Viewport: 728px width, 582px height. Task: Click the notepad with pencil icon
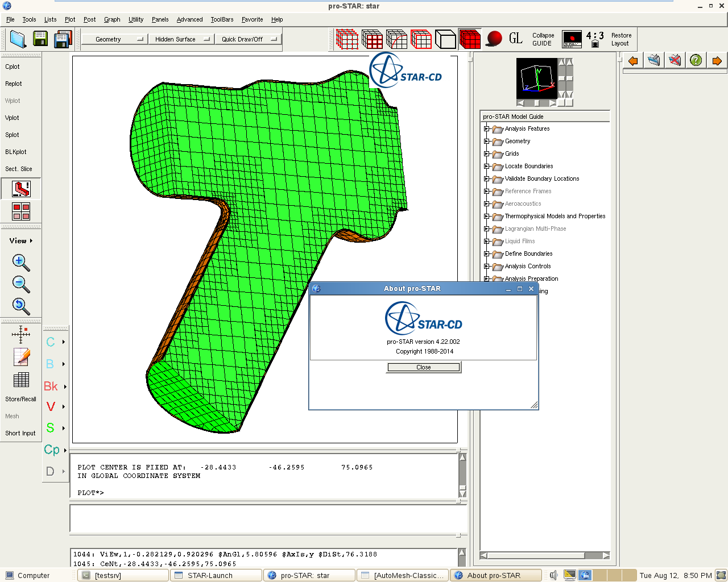coord(21,357)
